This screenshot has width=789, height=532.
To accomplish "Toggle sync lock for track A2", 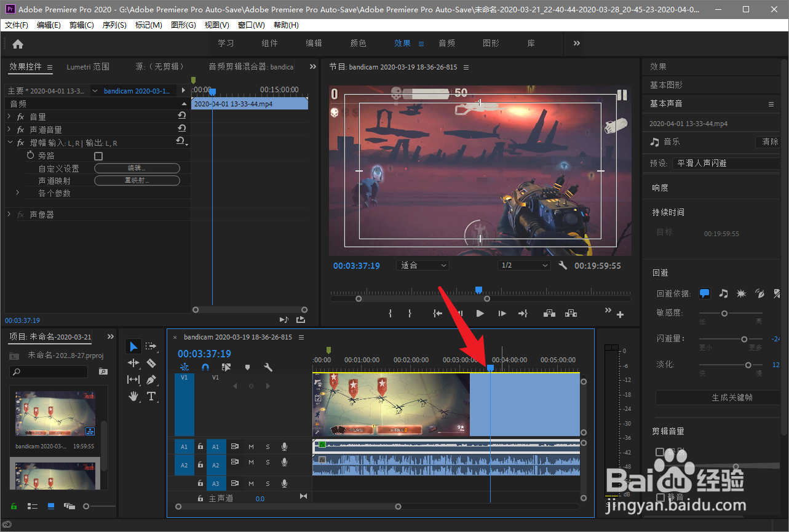I will pos(234,463).
